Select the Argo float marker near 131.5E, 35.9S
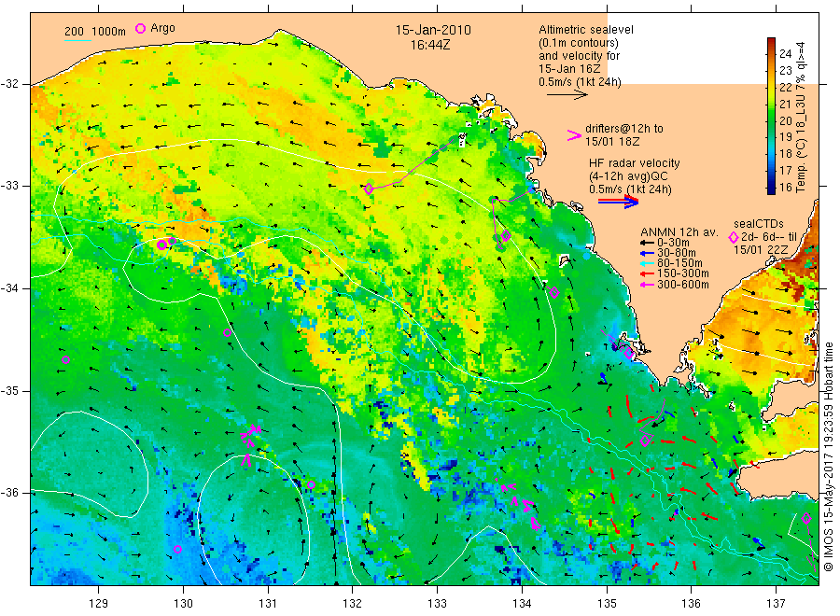This screenshot has width=840, height=616. pos(311,484)
